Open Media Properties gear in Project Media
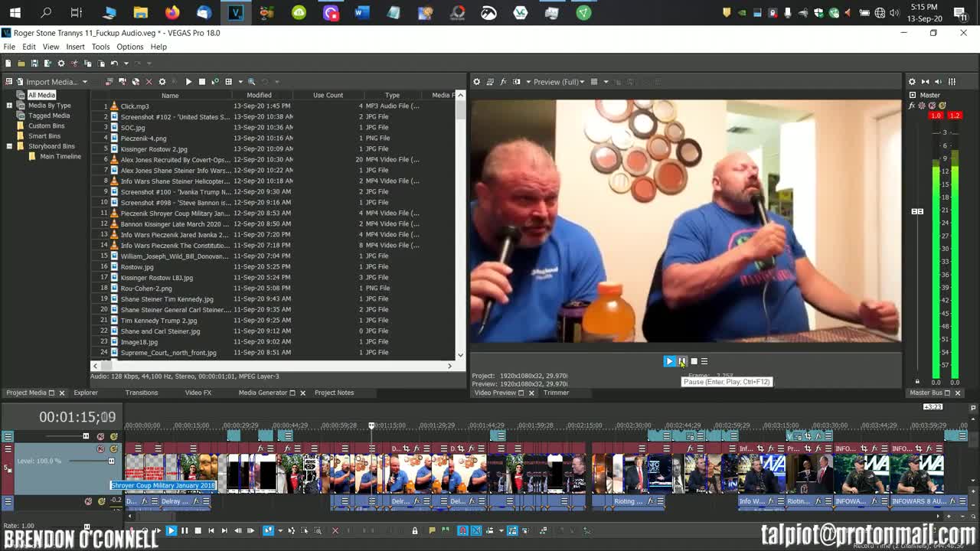 [x=162, y=82]
